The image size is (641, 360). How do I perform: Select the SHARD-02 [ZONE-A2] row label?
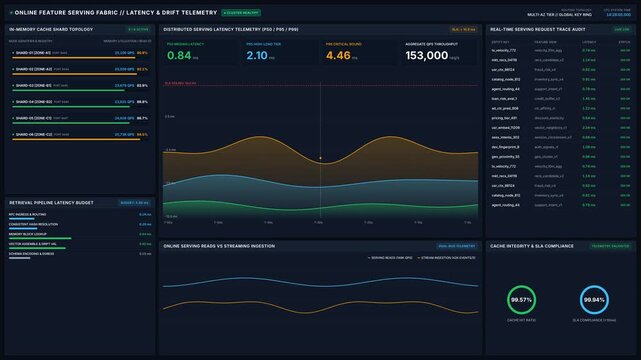(x=34, y=69)
